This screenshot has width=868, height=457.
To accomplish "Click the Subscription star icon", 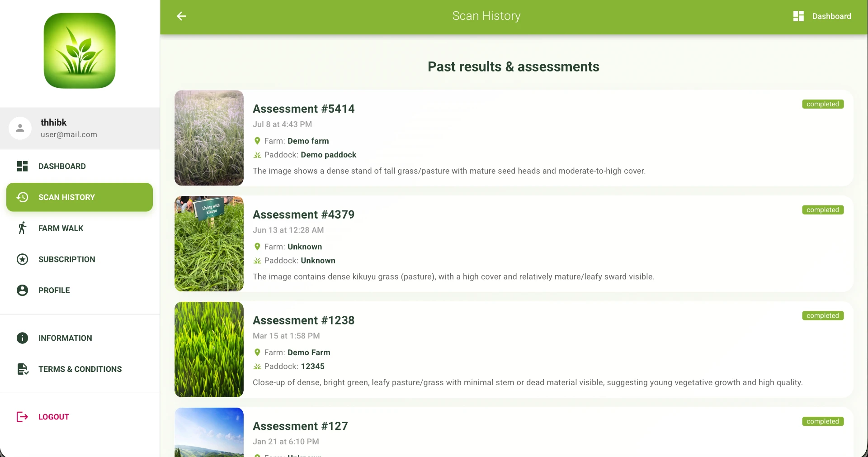I will pos(22,259).
